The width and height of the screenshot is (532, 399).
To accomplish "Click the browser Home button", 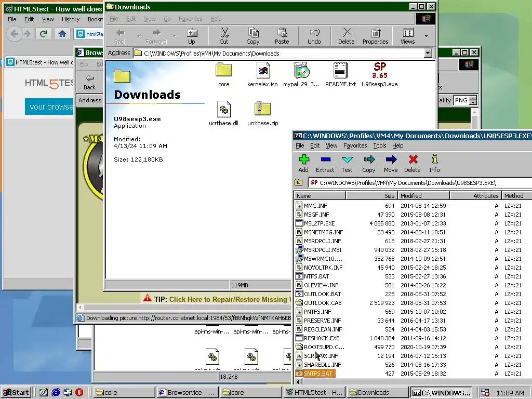I will coord(62,34).
